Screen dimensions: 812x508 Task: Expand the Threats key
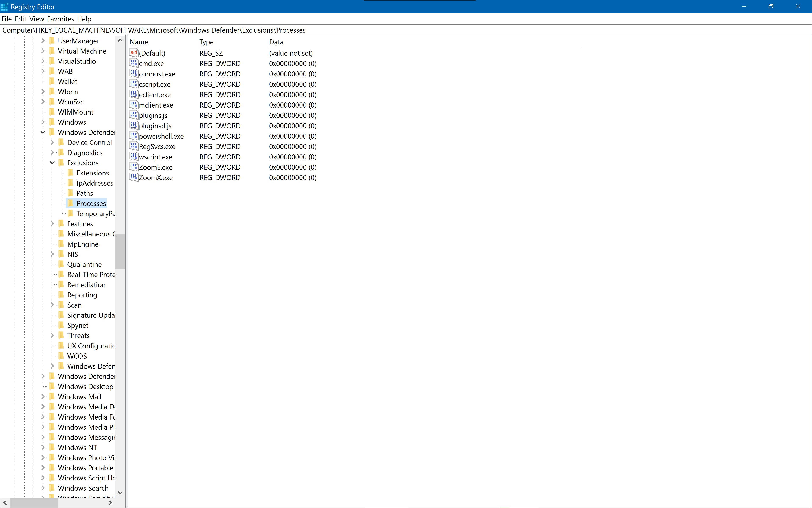click(x=52, y=335)
